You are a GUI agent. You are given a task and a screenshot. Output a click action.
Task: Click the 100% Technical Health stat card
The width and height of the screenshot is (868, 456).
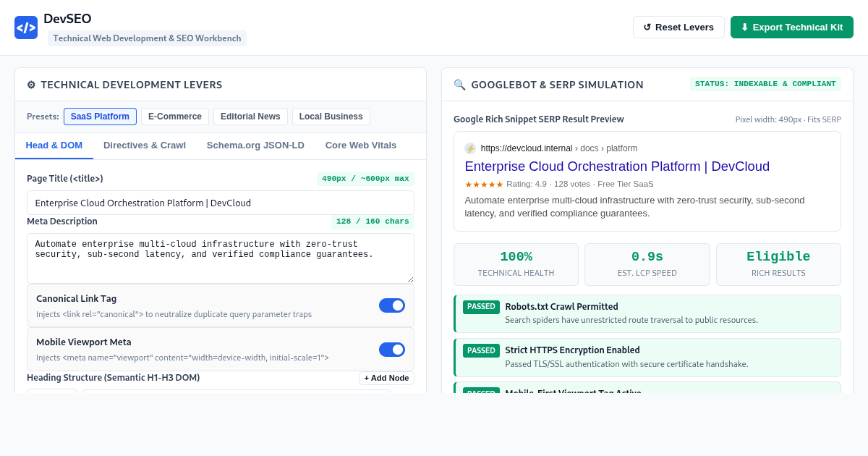(x=516, y=264)
